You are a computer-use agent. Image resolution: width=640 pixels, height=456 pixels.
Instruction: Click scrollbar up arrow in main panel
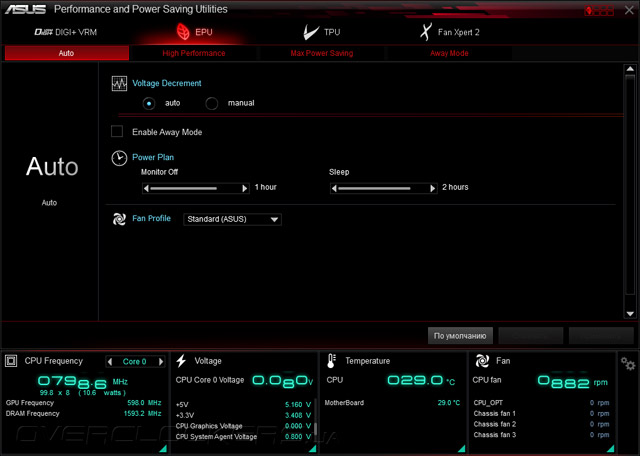coord(630,69)
